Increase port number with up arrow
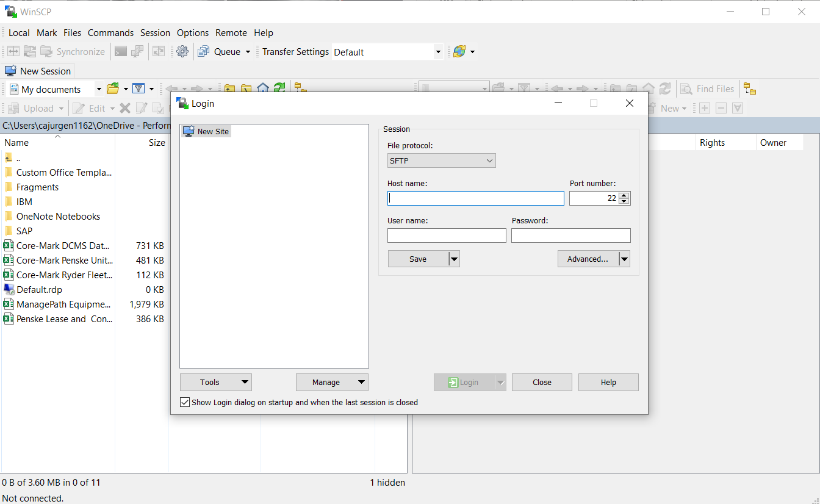The height and width of the screenshot is (504, 820). point(624,195)
